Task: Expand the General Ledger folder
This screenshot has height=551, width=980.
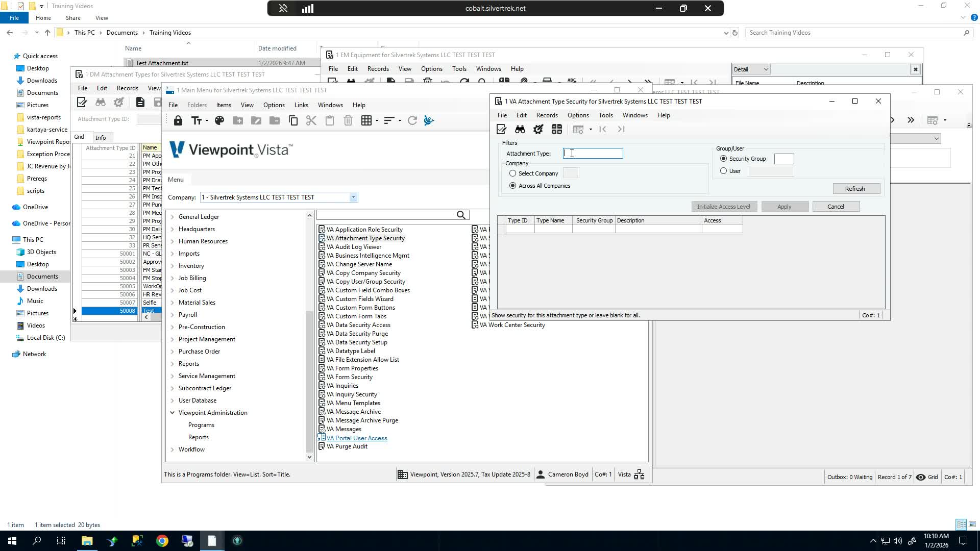Action: (173, 217)
